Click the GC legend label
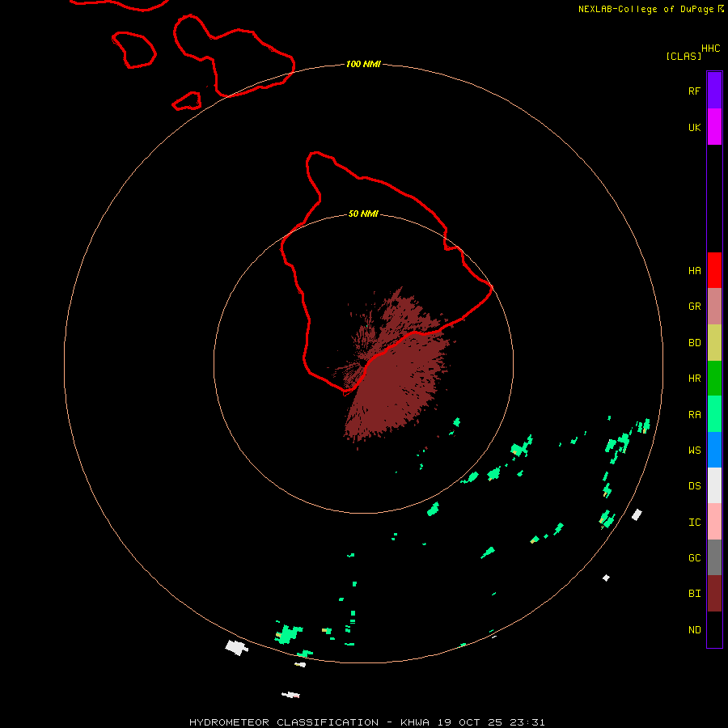This screenshot has width=728, height=728. point(695,558)
